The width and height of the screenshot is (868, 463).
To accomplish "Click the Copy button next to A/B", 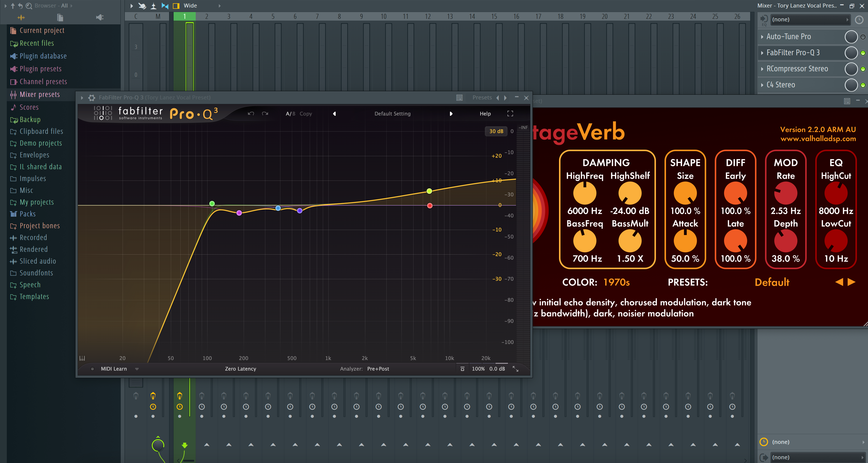I will click(305, 113).
